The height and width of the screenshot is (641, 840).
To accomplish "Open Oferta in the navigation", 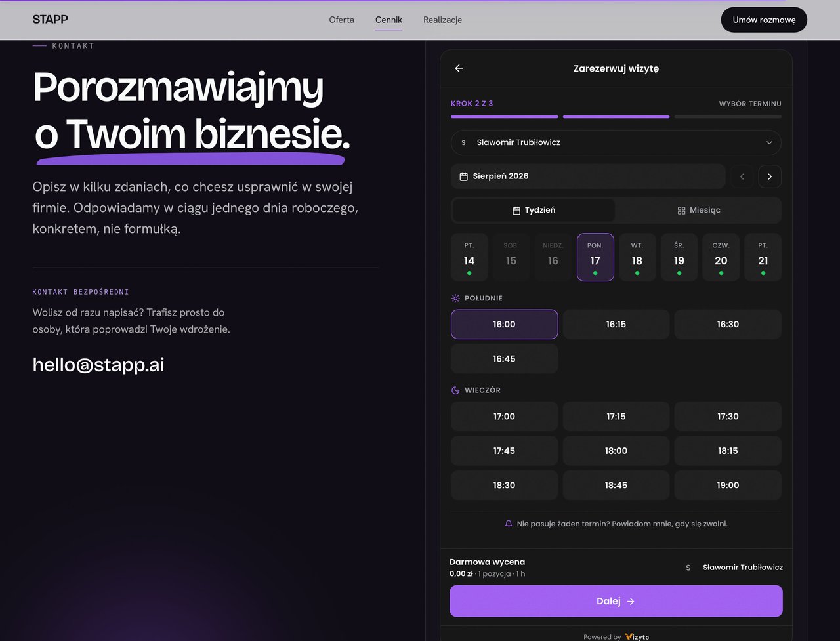I will 342,20.
